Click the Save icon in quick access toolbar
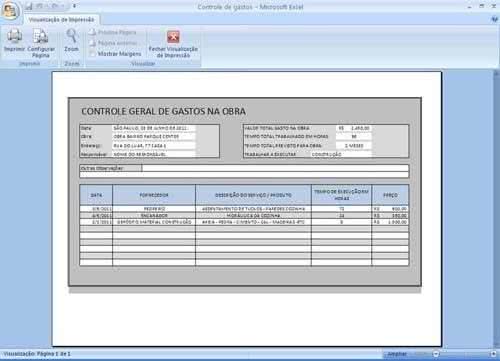 (x=29, y=6)
